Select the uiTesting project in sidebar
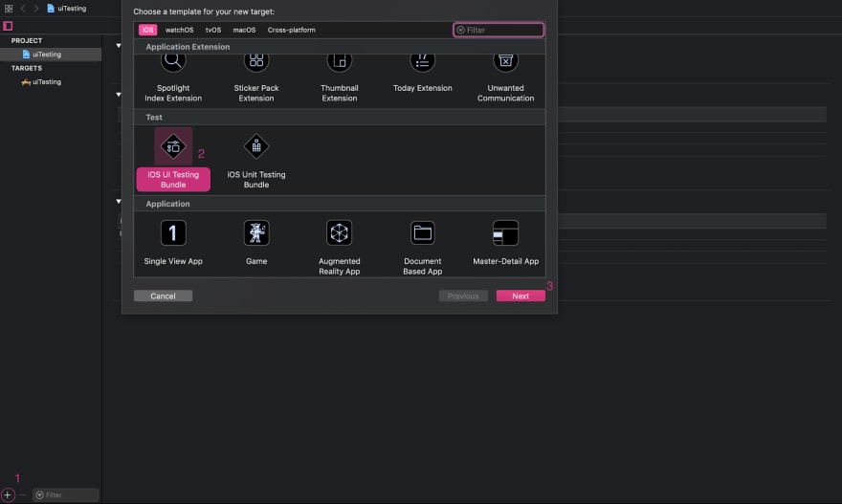The width and height of the screenshot is (842, 504). [x=51, y=55]
